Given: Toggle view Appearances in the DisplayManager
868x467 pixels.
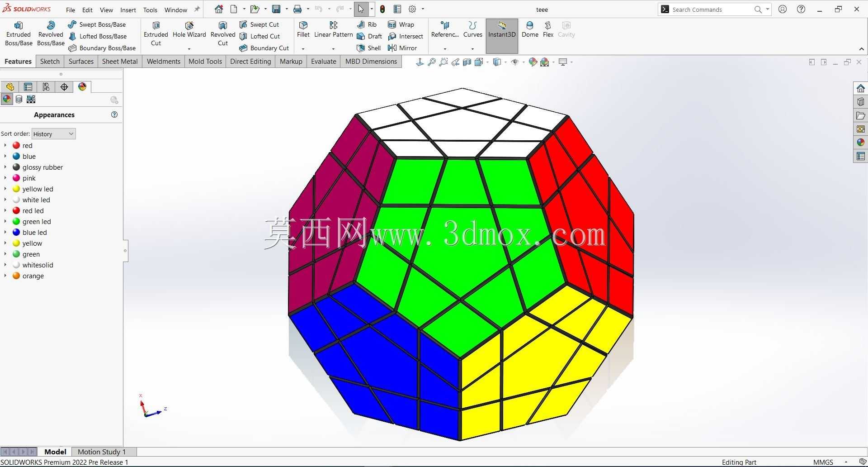Looking at the screenshot, I should [7, 100].
